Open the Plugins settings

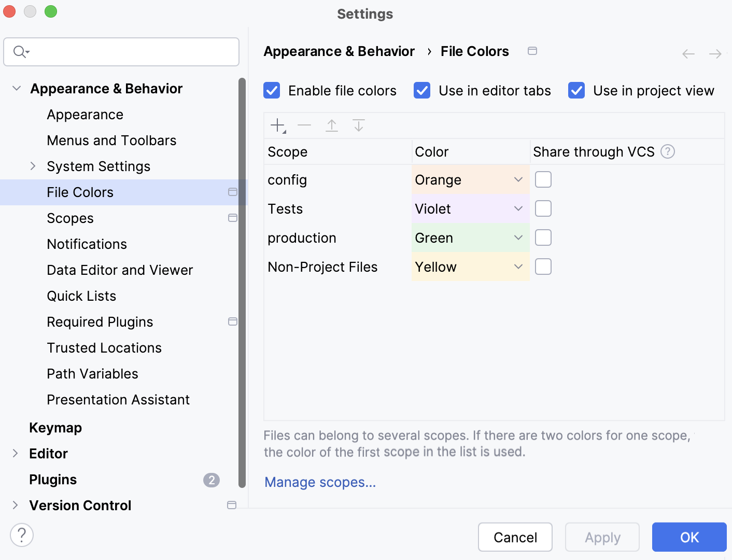point(53,480)
